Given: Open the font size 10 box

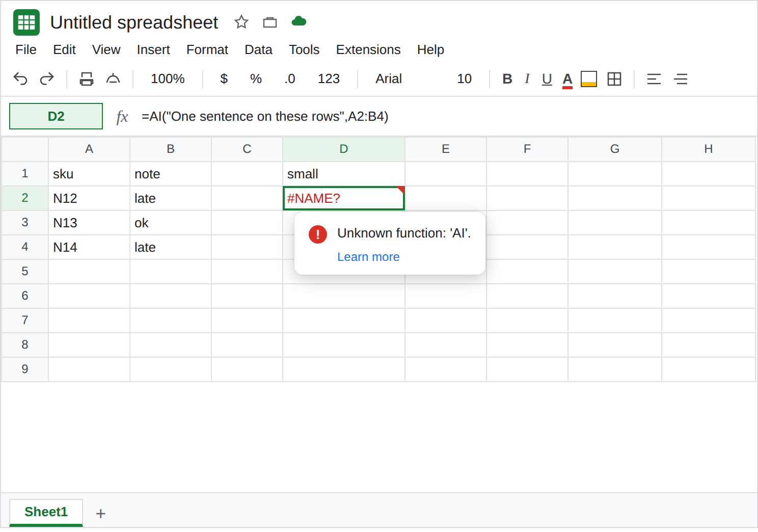Looking at the screenshot, I should pos(464,79).
